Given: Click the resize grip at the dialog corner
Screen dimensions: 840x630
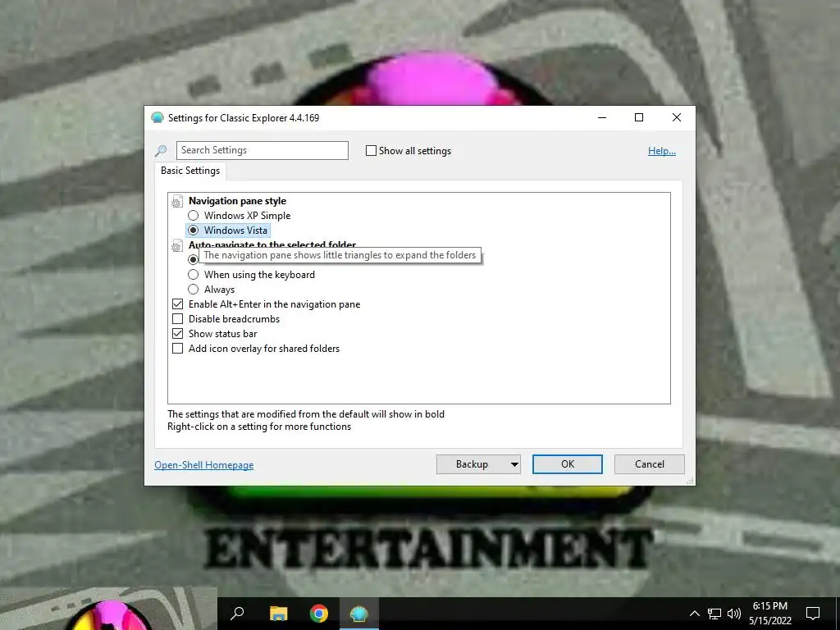Looking at the screenshot, I should pos(691,481).
